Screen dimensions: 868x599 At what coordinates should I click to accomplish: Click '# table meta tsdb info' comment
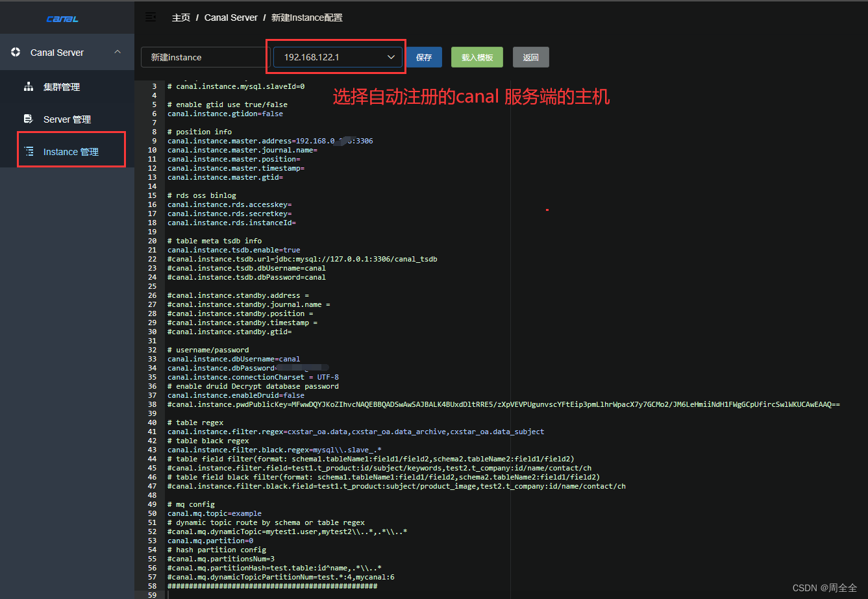tap(214, 241)
